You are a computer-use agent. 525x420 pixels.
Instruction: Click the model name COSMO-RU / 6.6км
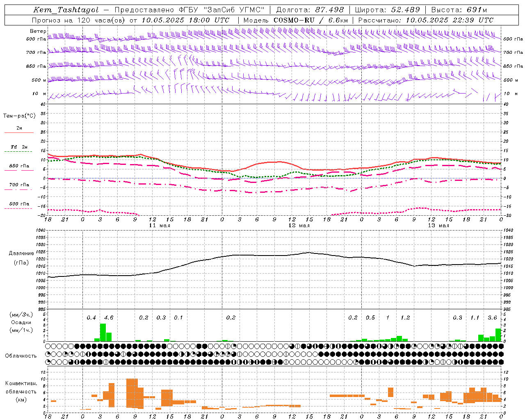click(311, 20)
